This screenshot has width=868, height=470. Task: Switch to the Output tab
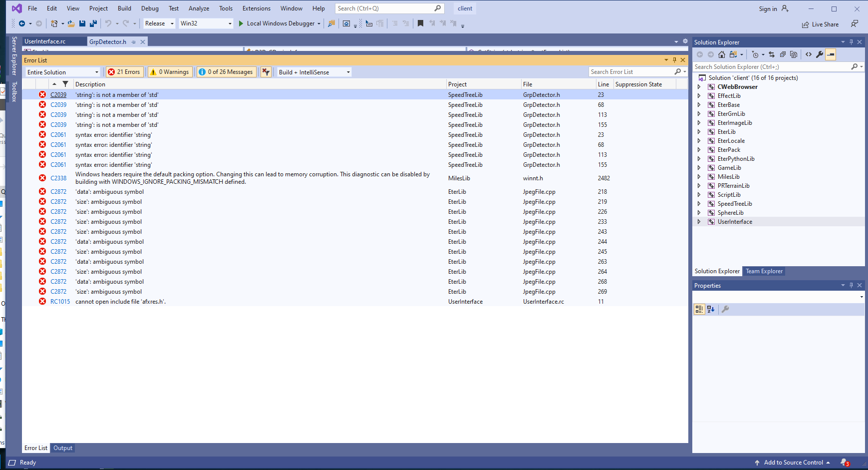pos(63,448)
